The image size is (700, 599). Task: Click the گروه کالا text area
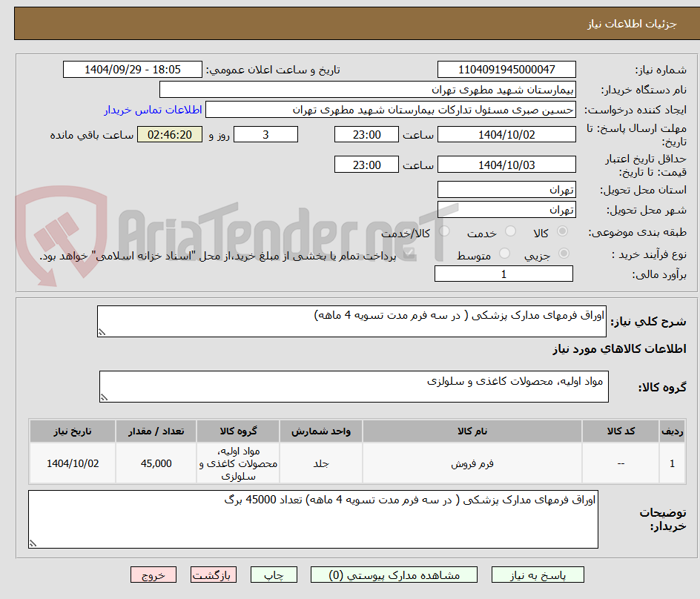(354, 386)
